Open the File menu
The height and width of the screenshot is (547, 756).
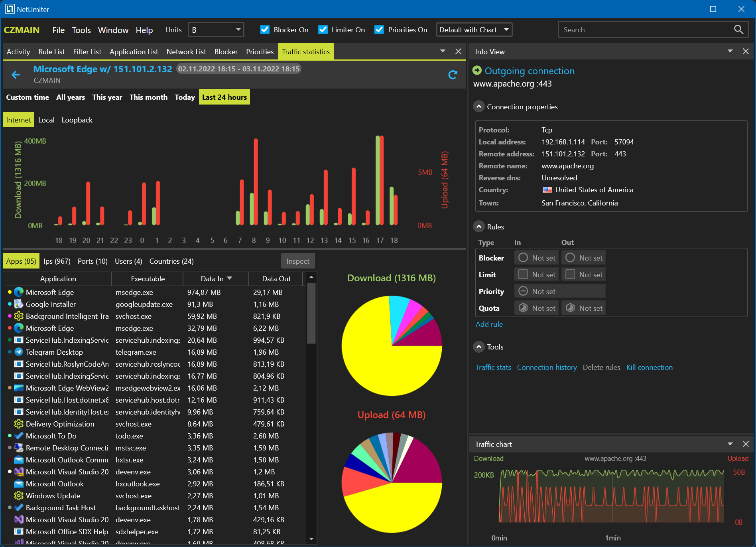pyautogui.click(x=58, y=30)
